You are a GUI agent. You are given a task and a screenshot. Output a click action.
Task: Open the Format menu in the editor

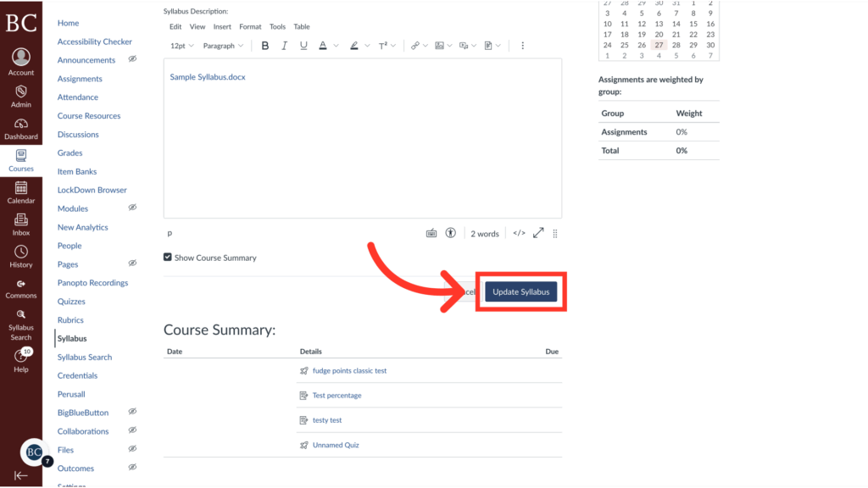(250, 26)
